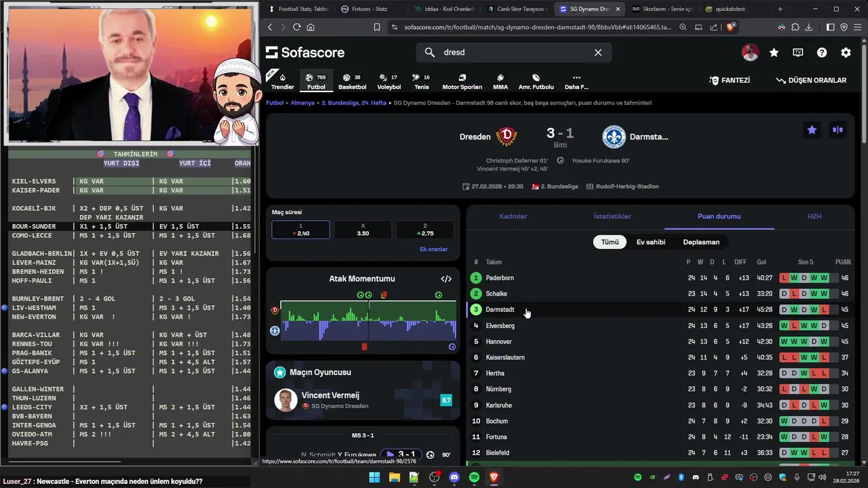Screen dimensions: 868x488
Task: Click in the Sofascore search input field
Action: click(515, 52)
